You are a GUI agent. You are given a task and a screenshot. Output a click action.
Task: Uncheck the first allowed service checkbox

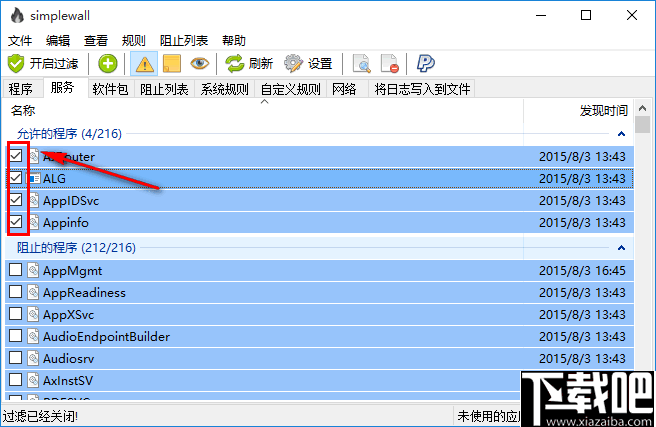point(16,156)
